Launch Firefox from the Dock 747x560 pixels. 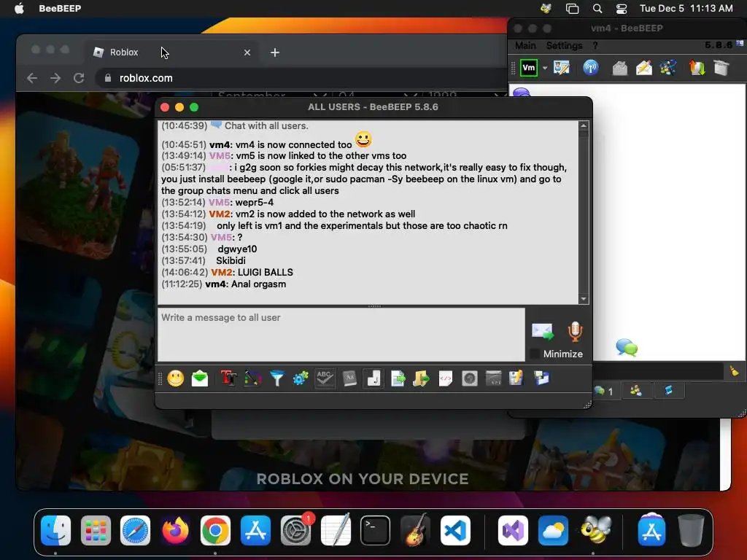coord(175,530)
